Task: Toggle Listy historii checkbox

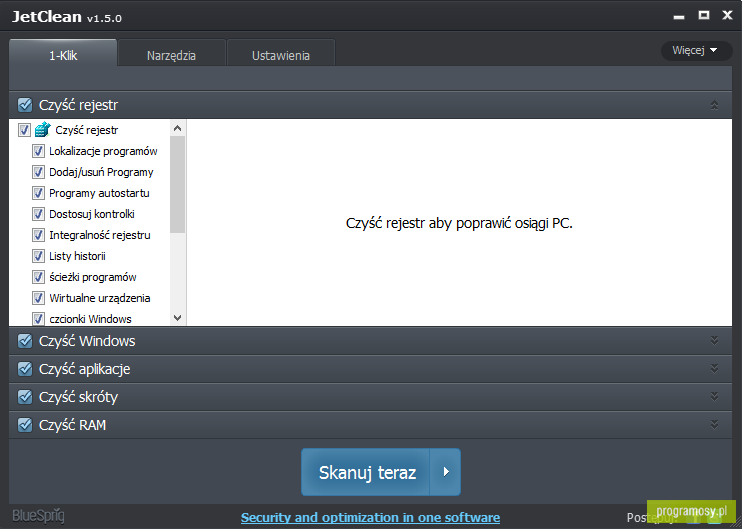Action: point(38,256)
